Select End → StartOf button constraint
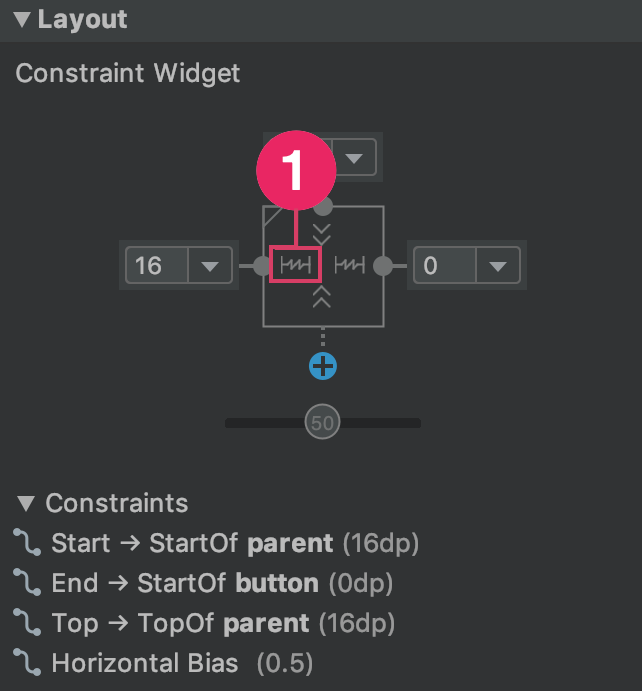This screenshot has height=692, width=642. tap(203, 583)
